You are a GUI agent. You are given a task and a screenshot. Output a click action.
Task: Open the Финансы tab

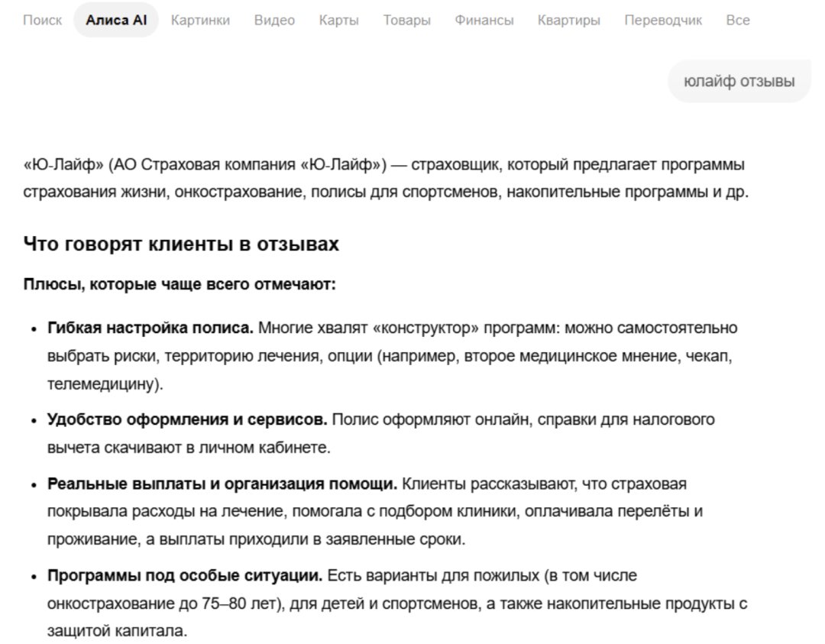[484, 20]
